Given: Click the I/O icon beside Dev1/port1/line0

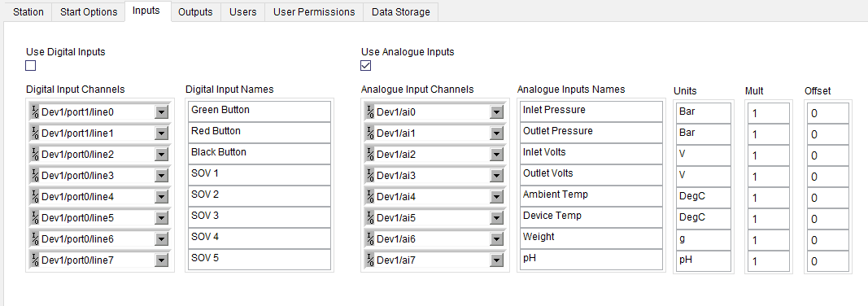Looking at the screenshot, I should click(35, 112).
